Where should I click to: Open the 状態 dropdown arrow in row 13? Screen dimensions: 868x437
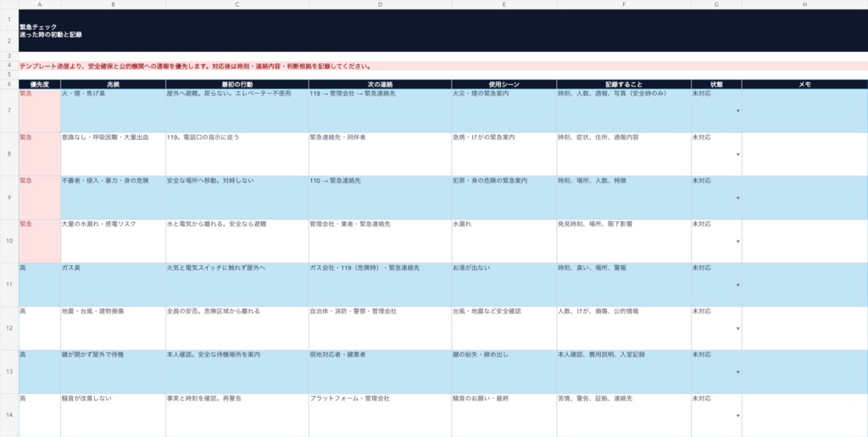click(x=737, y=373)
